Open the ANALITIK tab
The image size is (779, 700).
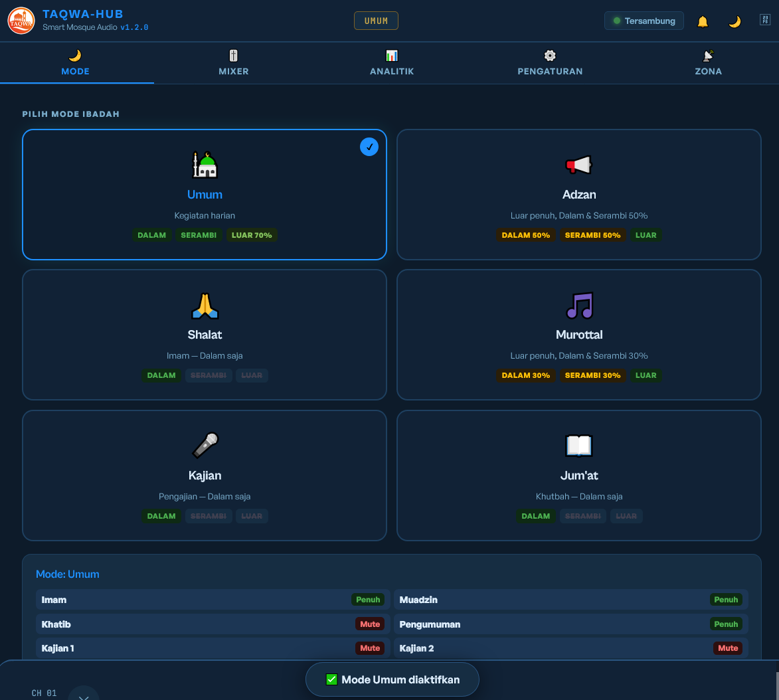tap(391, 62)
